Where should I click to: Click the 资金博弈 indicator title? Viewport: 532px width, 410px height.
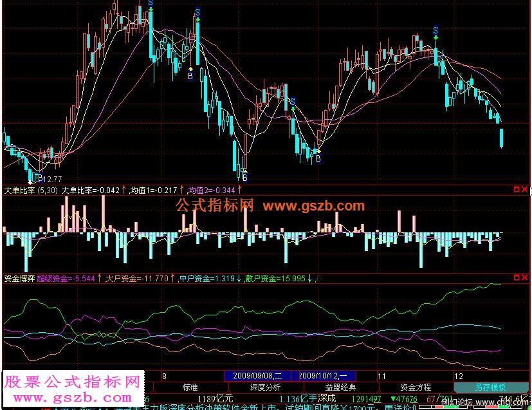[19, 279]
